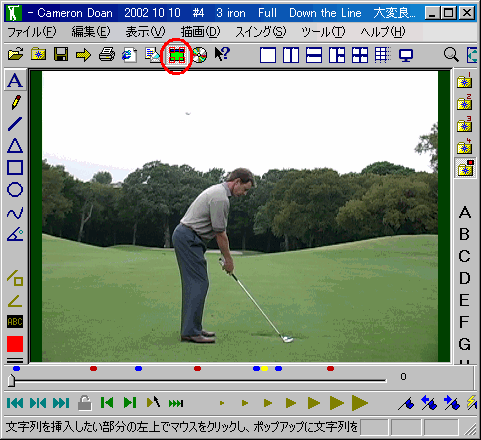The height and width of the screenshot is (440, 481).
Task: Click the frame slider thumb
Action: [x=12, y=381]
